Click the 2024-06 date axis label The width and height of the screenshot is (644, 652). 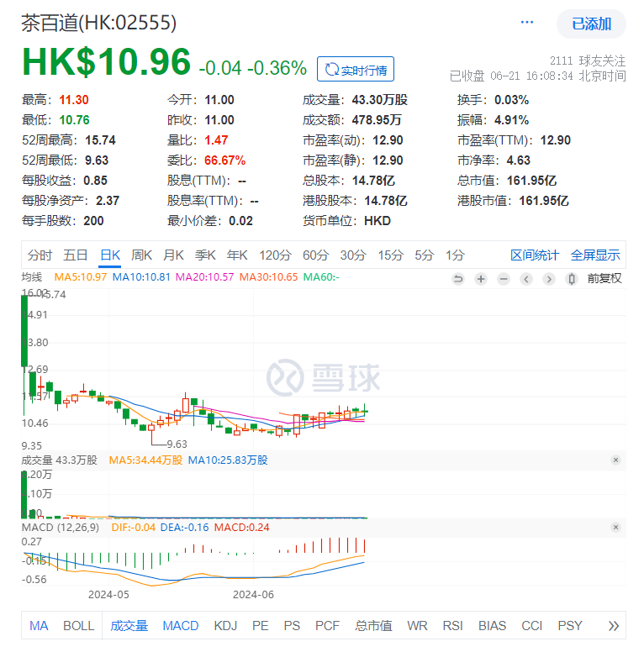click(253, 595)
